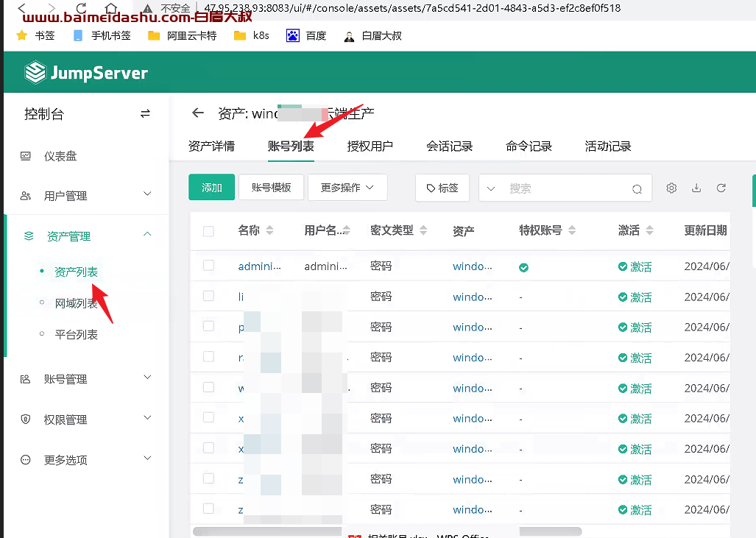Click the privileged checkmark in admini row
The image size is (756, 538).
523,268
